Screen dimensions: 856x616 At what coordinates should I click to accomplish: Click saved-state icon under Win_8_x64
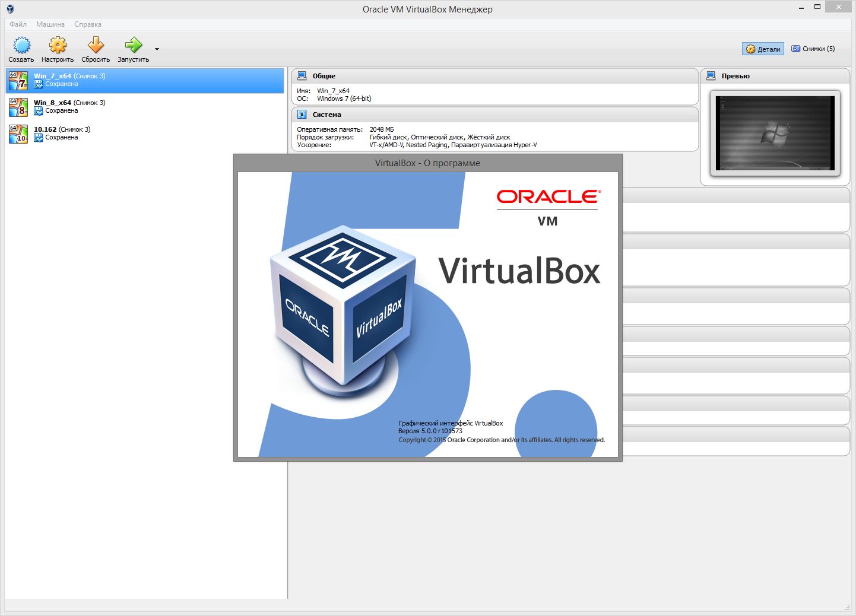tap(39, 111)
